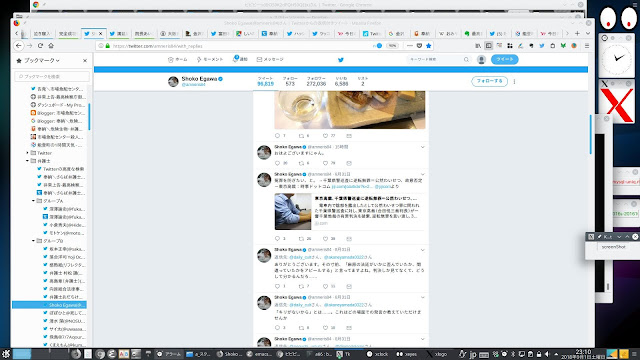Screen dimensions: 640x360
Task: Close the bookmarks sidebar with X
Action: click(85, 60)
